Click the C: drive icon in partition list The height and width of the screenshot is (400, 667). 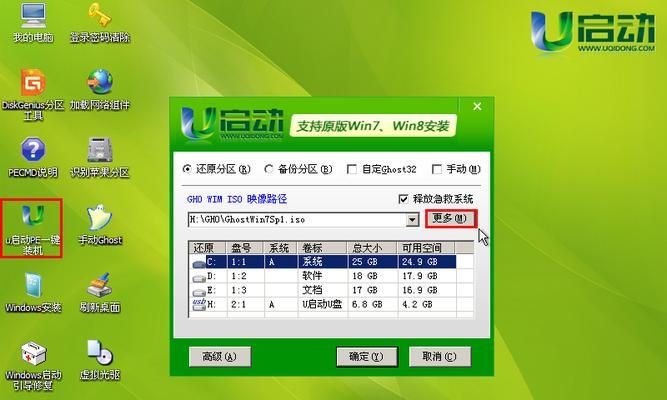(199, 264)
